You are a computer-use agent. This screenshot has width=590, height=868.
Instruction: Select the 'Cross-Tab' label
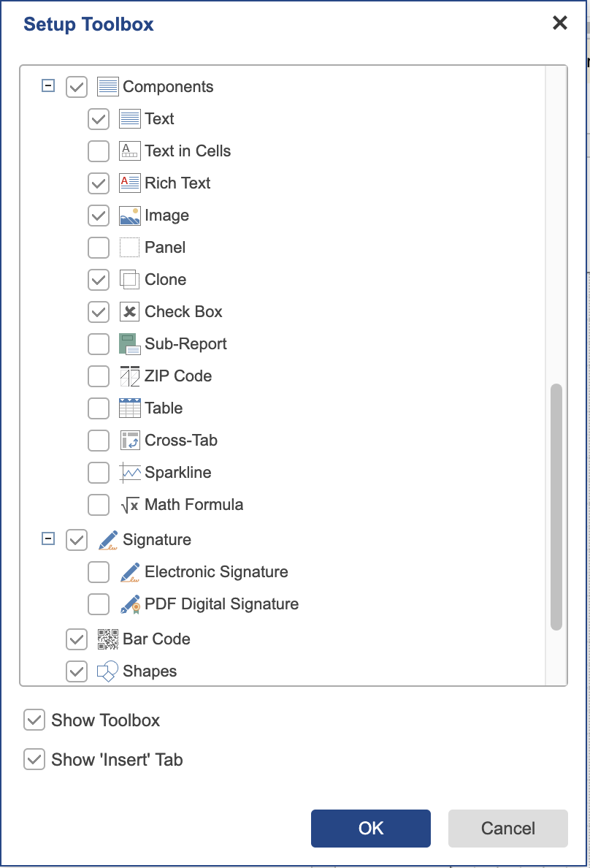point(181,440)
